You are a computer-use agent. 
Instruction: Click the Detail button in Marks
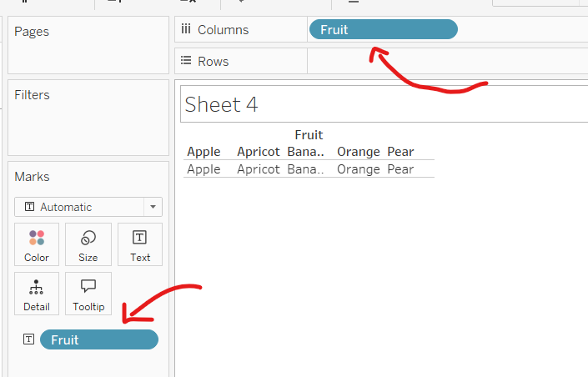click(37, 294)
